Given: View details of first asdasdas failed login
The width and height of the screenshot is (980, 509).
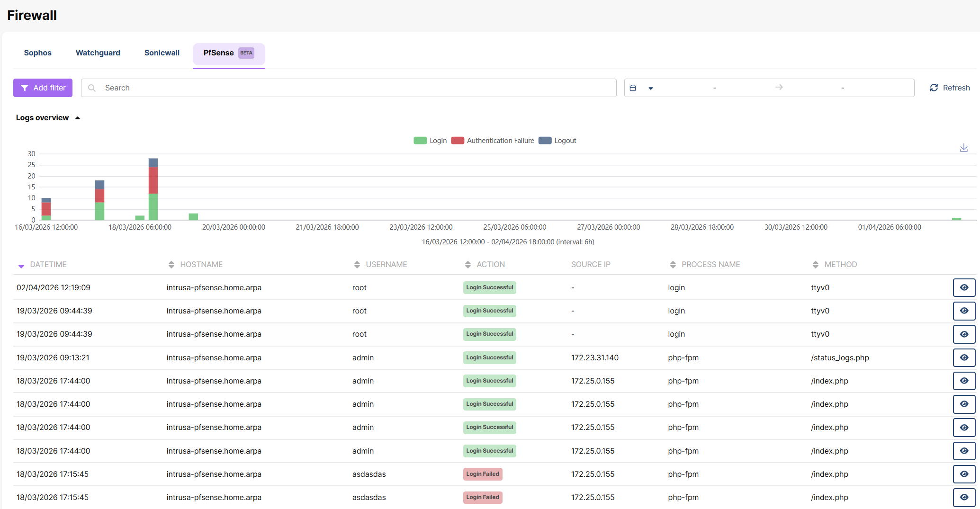Looking at the screenshot, I should (x=964, y=474).
